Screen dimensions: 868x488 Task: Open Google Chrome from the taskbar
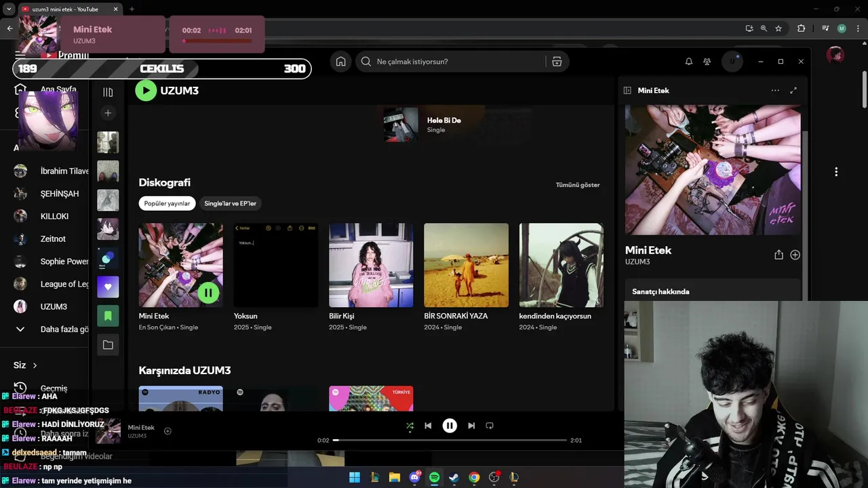point(474,477)
